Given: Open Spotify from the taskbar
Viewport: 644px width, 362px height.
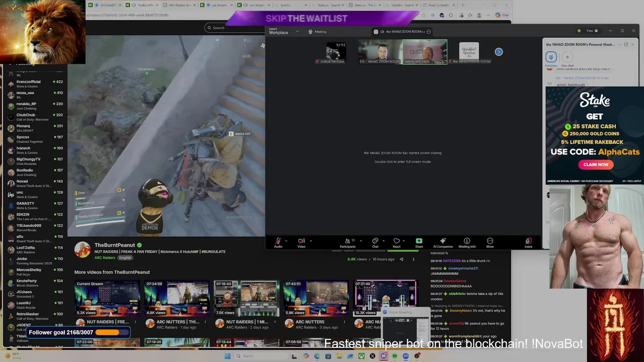Looking at the screenshot, I should (394, 356).
